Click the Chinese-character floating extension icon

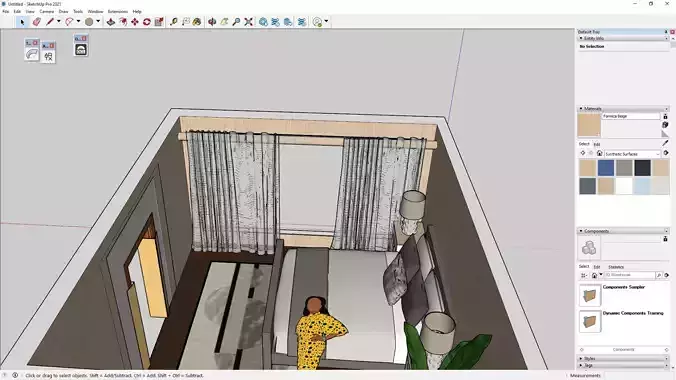[48, 57]
